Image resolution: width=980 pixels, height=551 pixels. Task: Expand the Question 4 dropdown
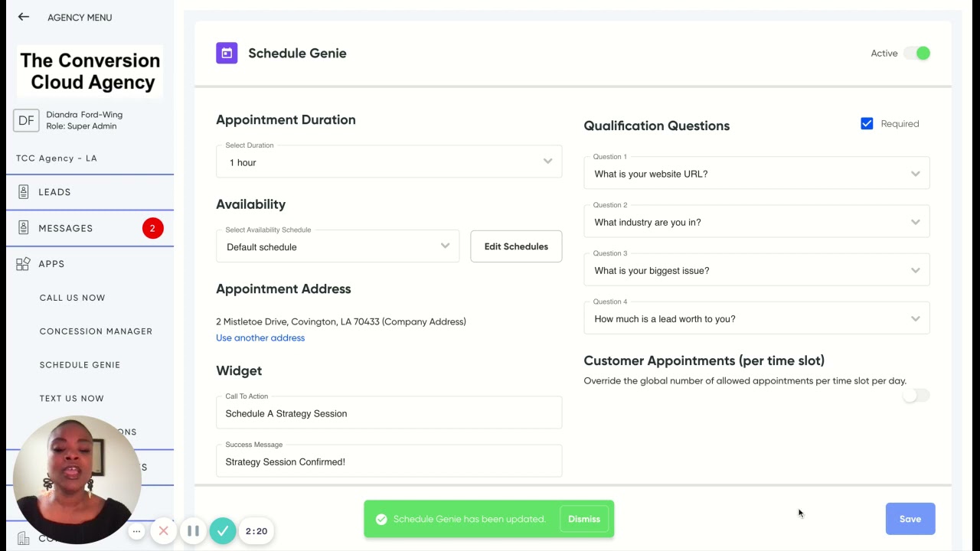point(756,318)
